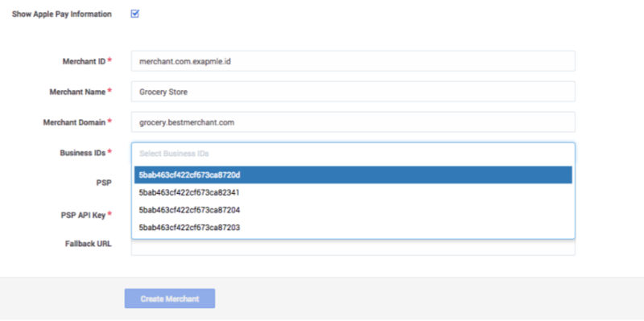644x321 pixels.
Task: Pick business ID ending in 87204
Action: pos(353,210)
